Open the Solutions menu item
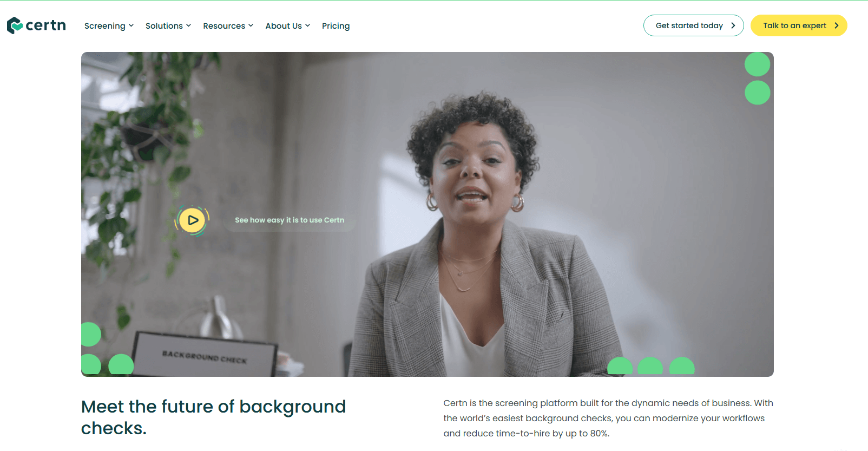868x451 pixels. 164,26
